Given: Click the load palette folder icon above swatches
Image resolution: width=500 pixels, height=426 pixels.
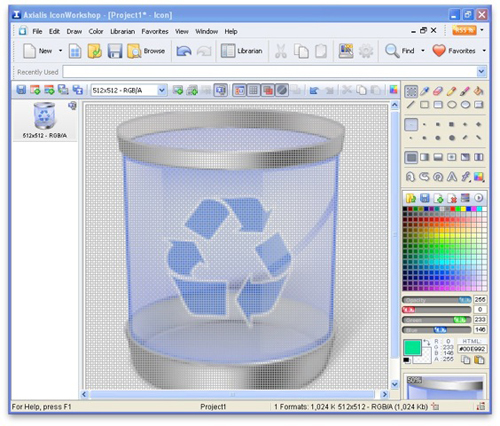Looking at the screenshot, I should pos(411,198).
